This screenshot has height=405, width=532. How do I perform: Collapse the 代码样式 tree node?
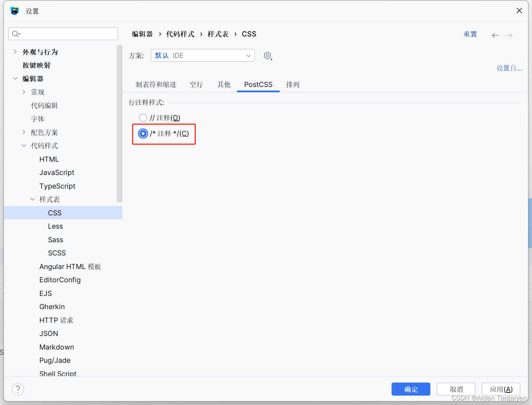pos(24,146)
